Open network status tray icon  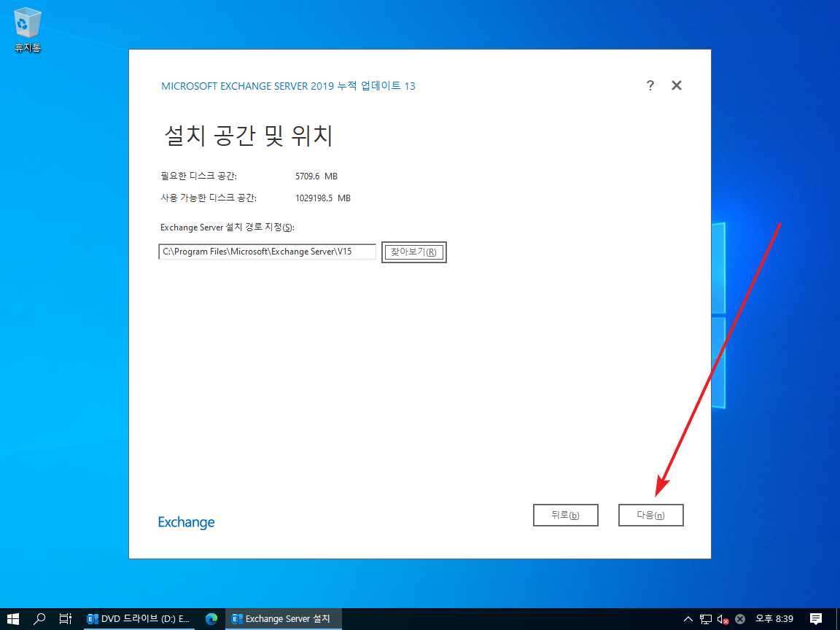pos(706,619)
